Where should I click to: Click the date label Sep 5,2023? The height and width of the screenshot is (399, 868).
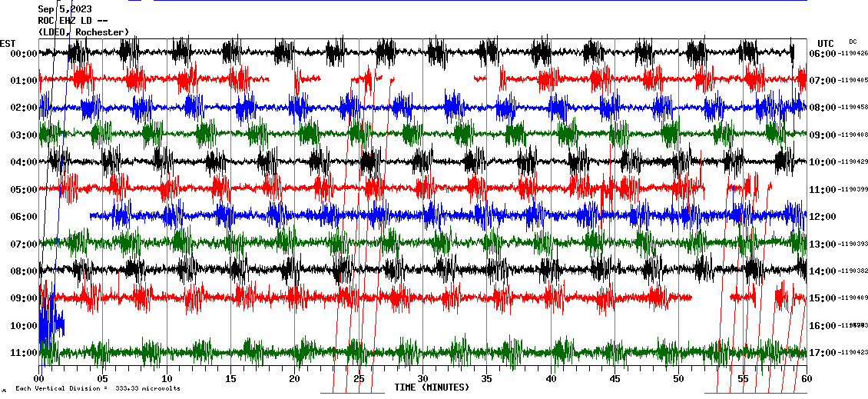coord(65,9)
